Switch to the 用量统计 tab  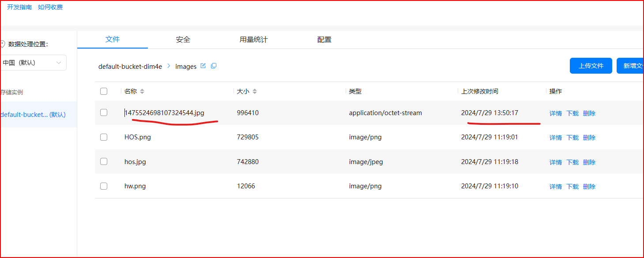click(254, 39)
